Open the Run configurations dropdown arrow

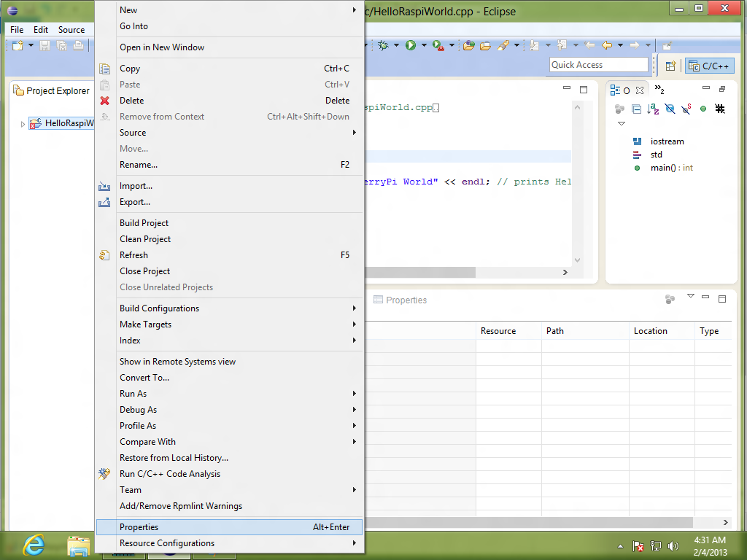[424, 45]
